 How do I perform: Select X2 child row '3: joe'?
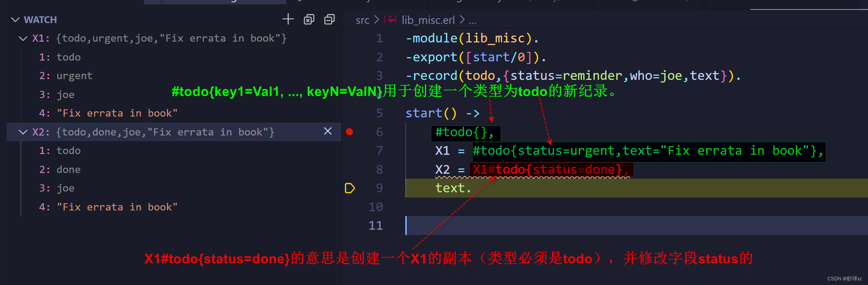coord(174,188)
